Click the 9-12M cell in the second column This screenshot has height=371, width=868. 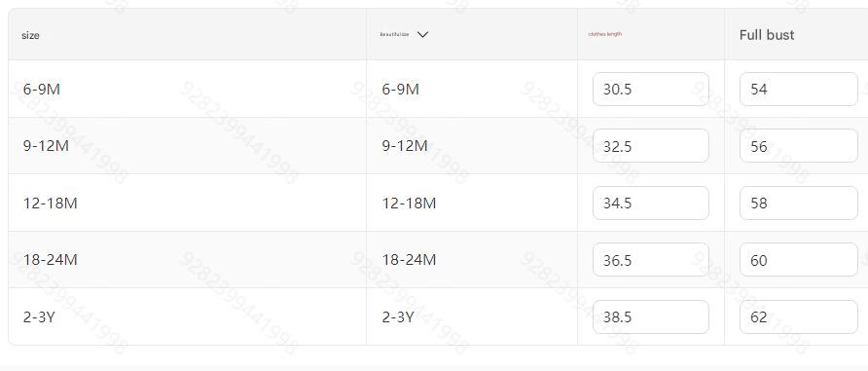pos(405,146)
